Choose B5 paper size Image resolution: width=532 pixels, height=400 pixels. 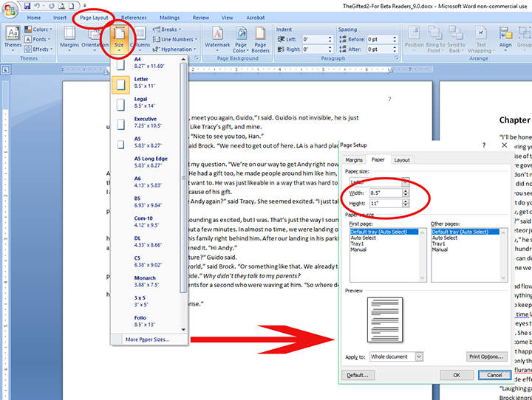point(146,201)
